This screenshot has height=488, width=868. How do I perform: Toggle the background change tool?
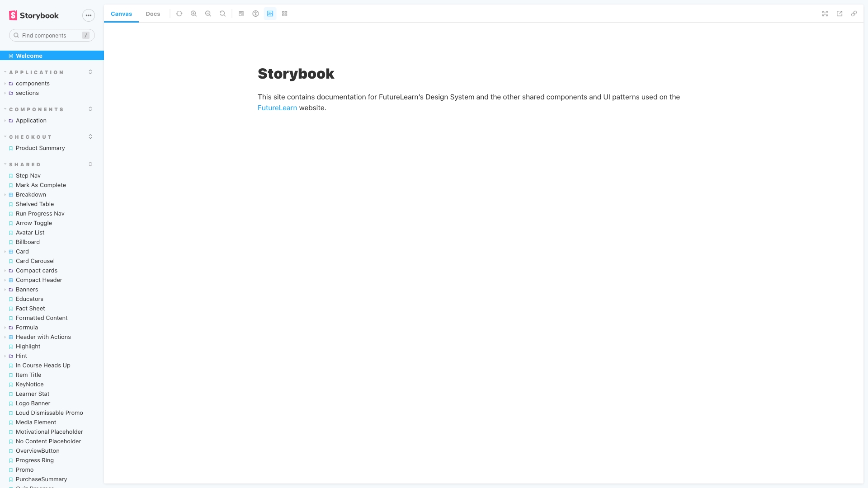(x=270, y=14)
